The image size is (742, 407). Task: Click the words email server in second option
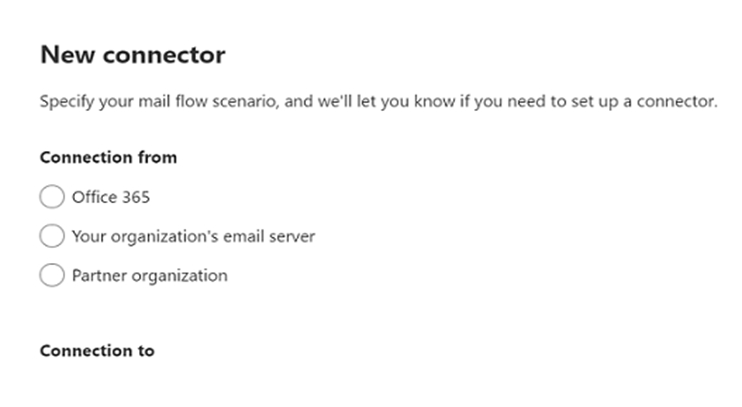tap(269, 236)
